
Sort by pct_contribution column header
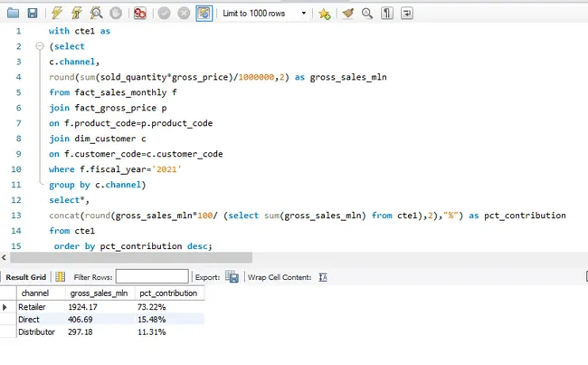click(x=168, y=293)
